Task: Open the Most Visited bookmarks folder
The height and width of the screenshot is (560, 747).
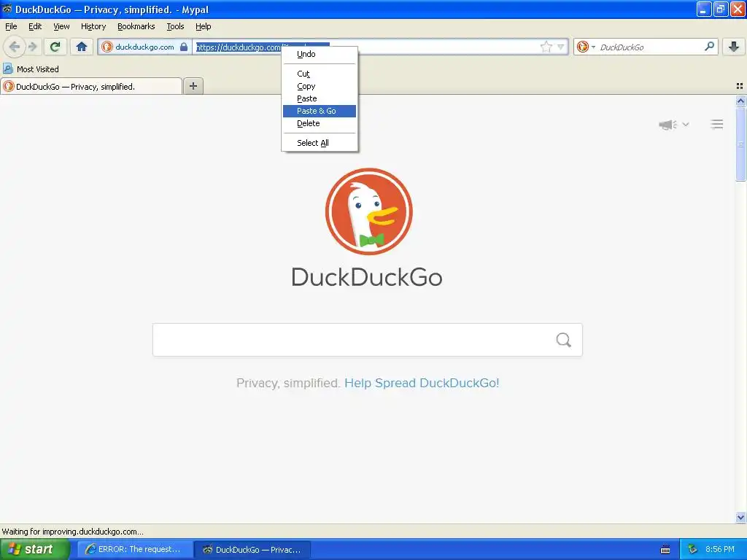Action: 31,69
